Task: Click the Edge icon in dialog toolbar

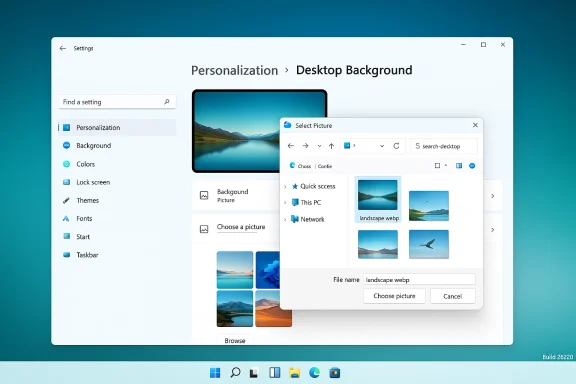Action: pyautogui.click(x=292, y=165)
